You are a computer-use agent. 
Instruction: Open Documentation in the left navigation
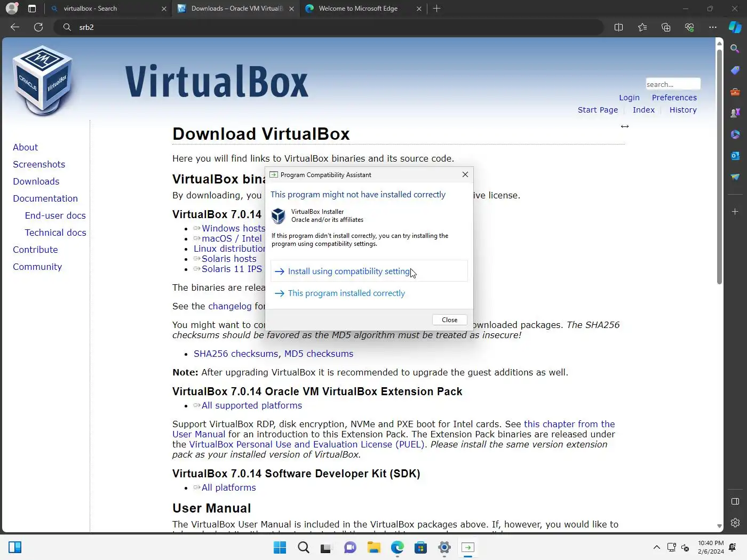pos(45,198)
